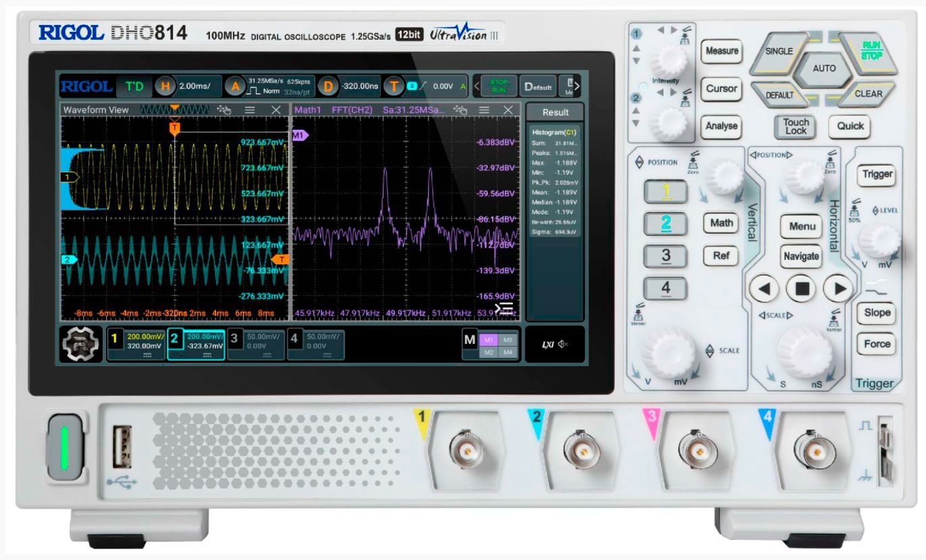
Task: Push the hardware next (right arrow) navigation button
Action: click(840, 288)
